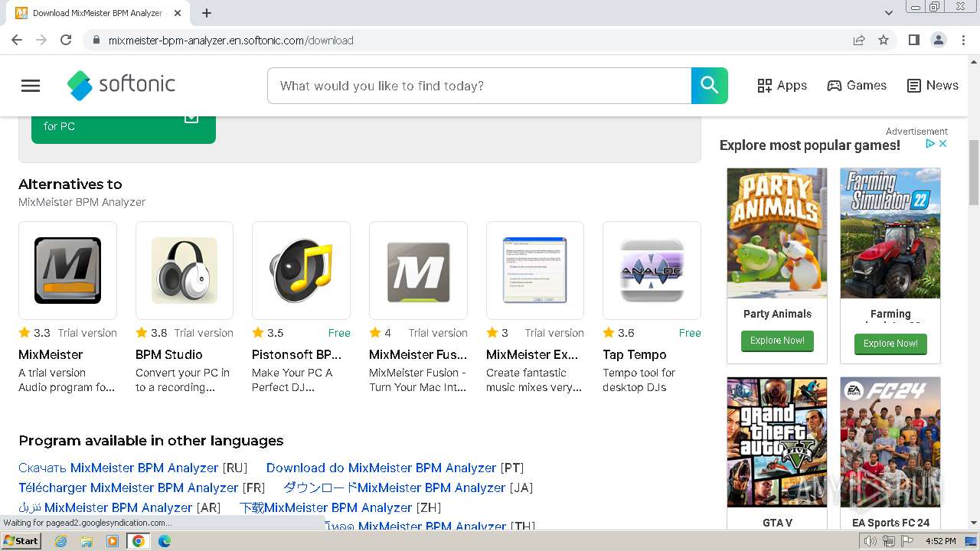980x551 pixels.
Task: Select the Download MixMeister browser tab
Action: point(99,13)
